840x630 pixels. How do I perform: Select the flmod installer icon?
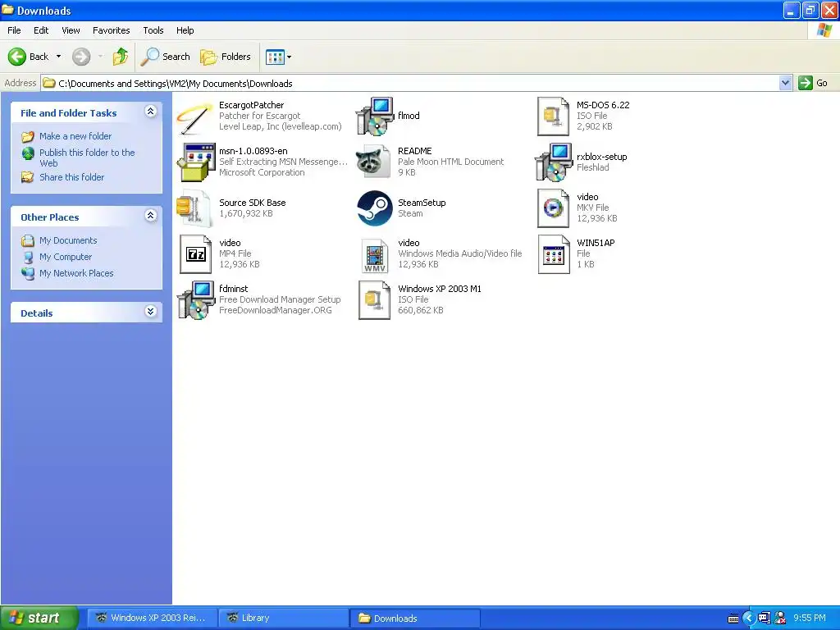[x=374, y=116]
